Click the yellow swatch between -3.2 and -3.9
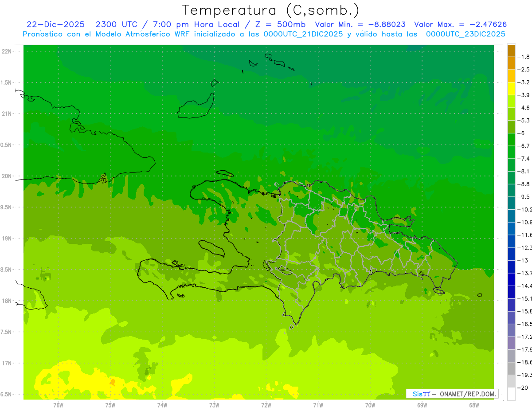Viewport: 532px width, 411px height. point(511,89)
